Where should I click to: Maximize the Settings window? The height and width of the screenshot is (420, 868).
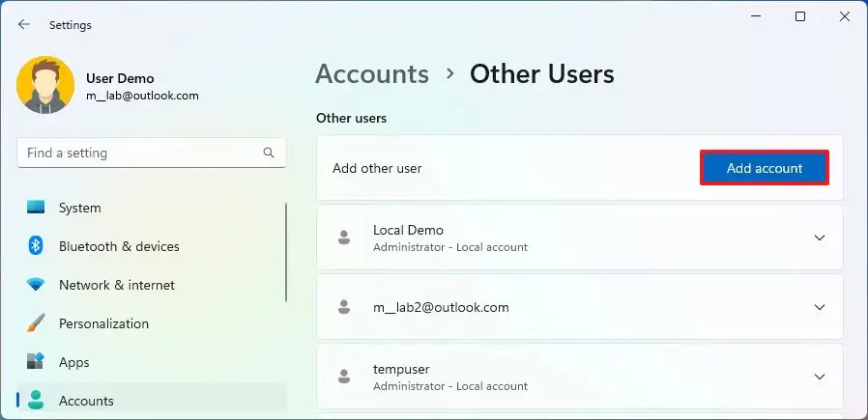tap(800, 16)
